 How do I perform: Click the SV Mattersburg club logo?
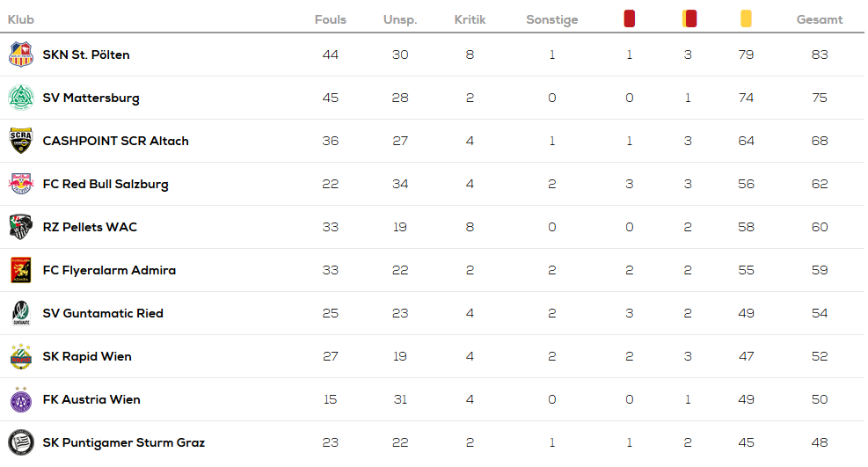[21, 98]
